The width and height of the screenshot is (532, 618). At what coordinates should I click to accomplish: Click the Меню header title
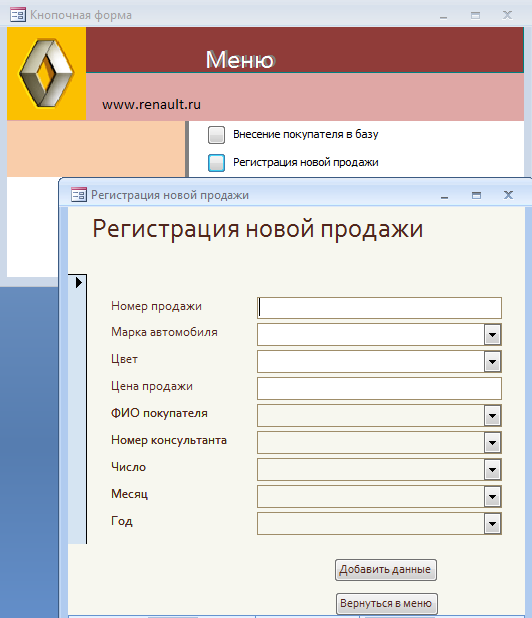point(240,60)
